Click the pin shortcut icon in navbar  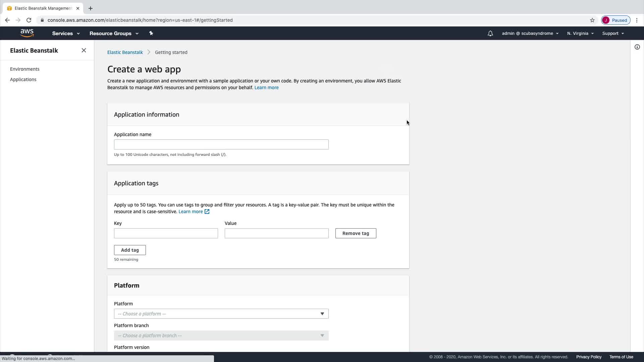[x=151, y=33]
